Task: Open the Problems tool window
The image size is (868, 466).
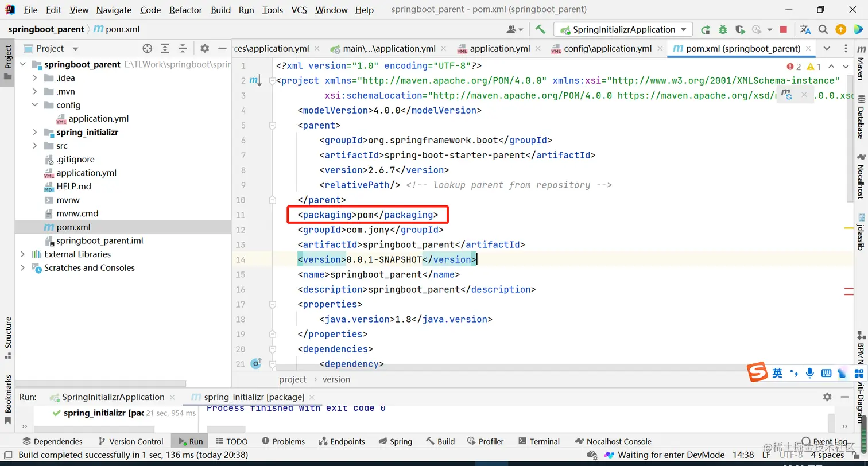Action: pyautogui.click(x=283, y=441)
